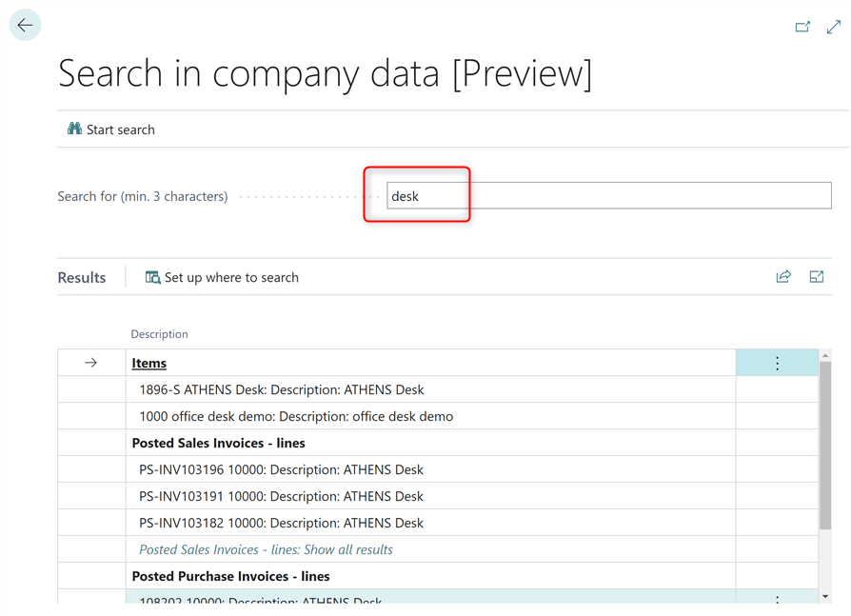The width and height of the screenshot is (851, 616).
Task: Select the PS-INV103196 invoice line result
Action: (x=281, y=469)
